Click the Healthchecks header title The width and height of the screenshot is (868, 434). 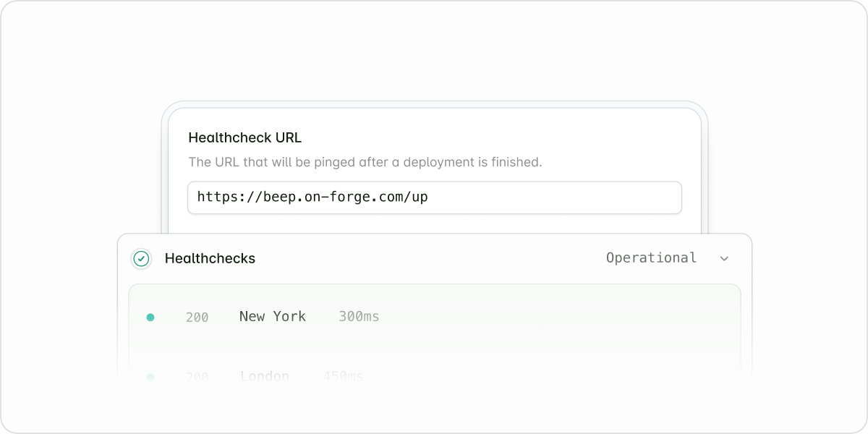210,258
